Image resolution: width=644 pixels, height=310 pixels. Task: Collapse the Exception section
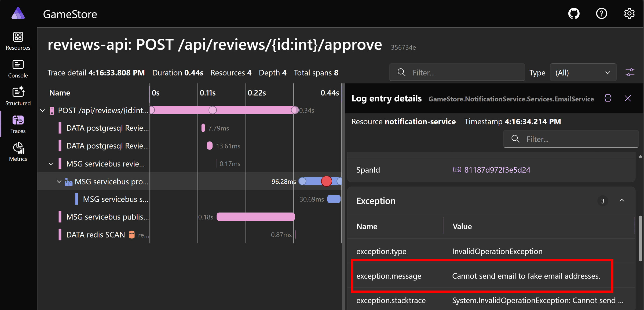tap(621, 200)
